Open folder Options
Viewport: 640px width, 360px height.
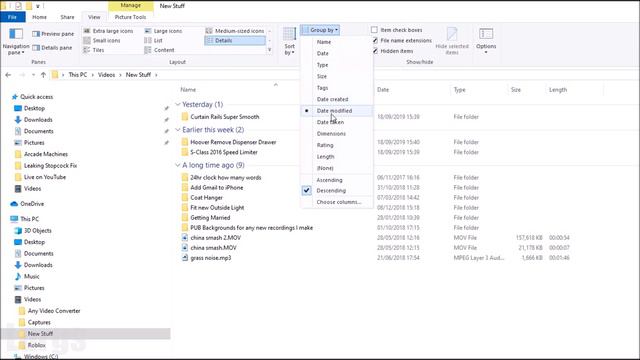tap(486, 41)
